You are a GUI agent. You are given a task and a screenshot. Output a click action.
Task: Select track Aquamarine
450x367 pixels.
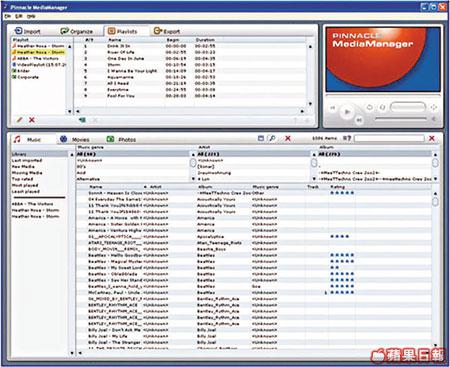coord(120,77)
